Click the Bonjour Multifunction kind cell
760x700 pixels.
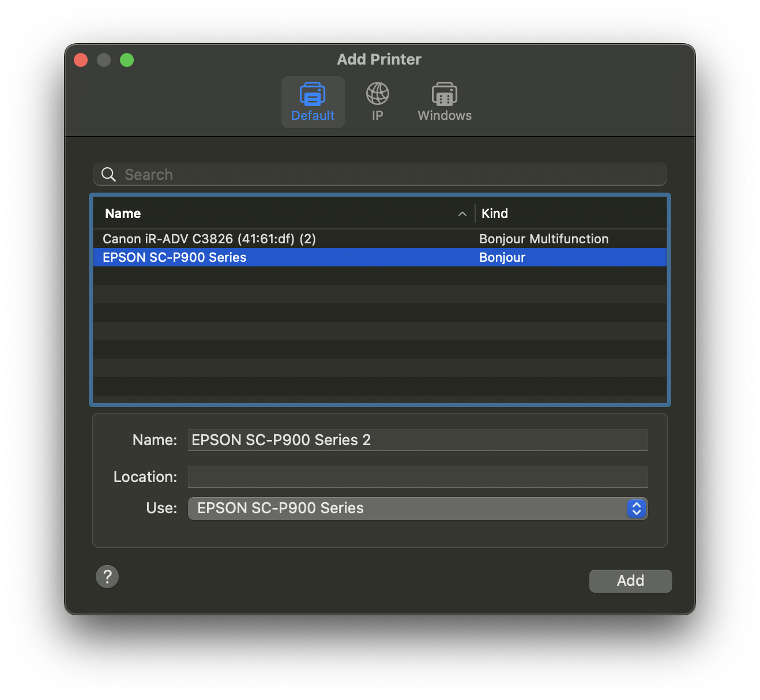point(543,239)
